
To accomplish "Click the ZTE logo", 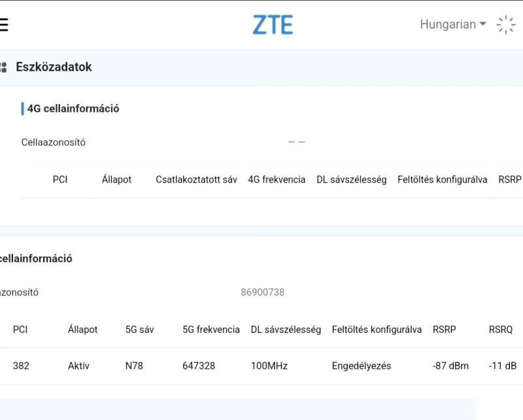I will tap(273, 25).
